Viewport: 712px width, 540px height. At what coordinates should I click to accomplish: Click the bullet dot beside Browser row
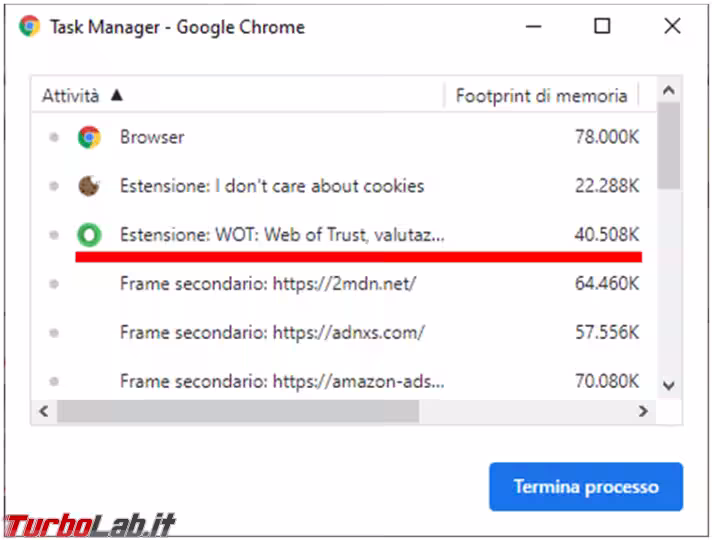[53, 138]
